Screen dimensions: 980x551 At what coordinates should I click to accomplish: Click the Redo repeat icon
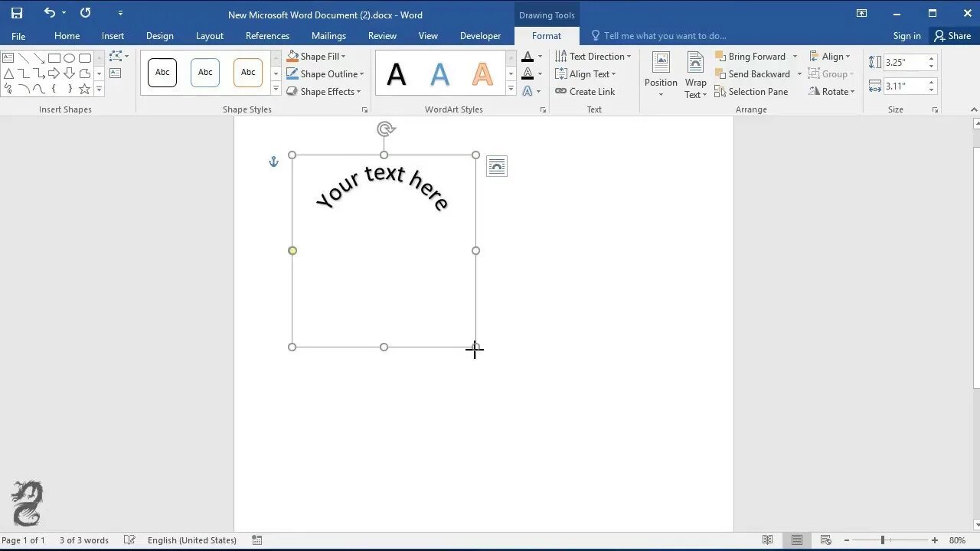point(85,13)
